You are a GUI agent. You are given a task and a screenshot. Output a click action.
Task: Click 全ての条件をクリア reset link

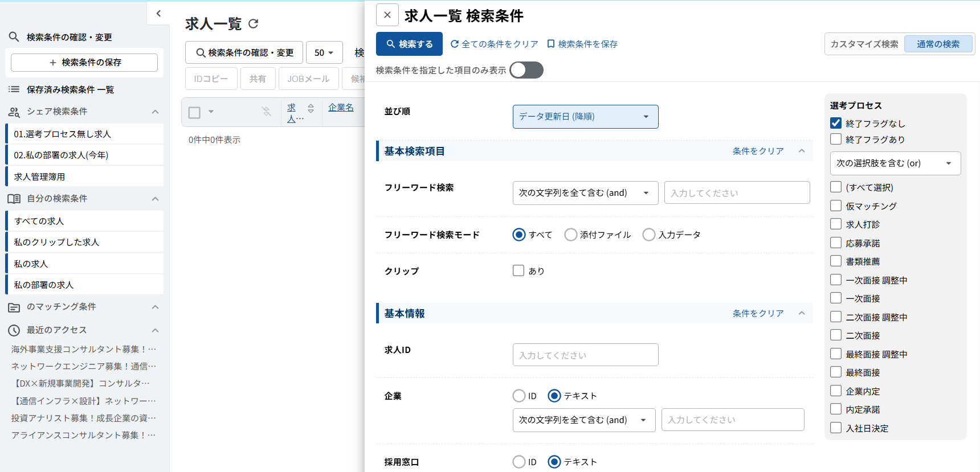coord(494,44)
